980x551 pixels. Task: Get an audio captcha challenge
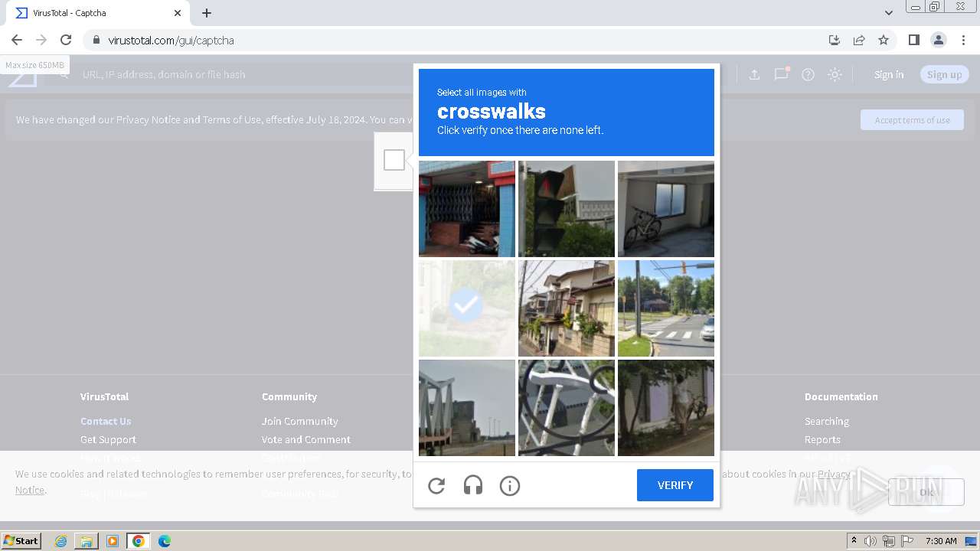pyautogui.click(x=473, y=485)
